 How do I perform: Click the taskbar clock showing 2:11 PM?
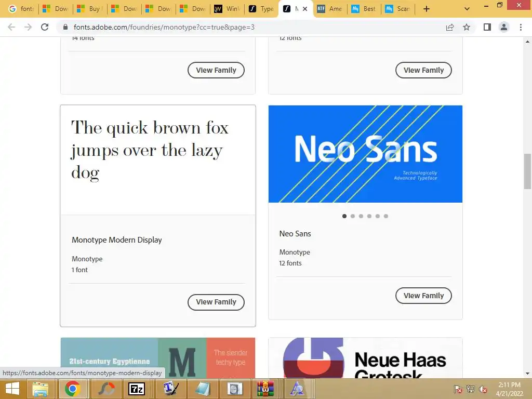click(x=509, y=389)
